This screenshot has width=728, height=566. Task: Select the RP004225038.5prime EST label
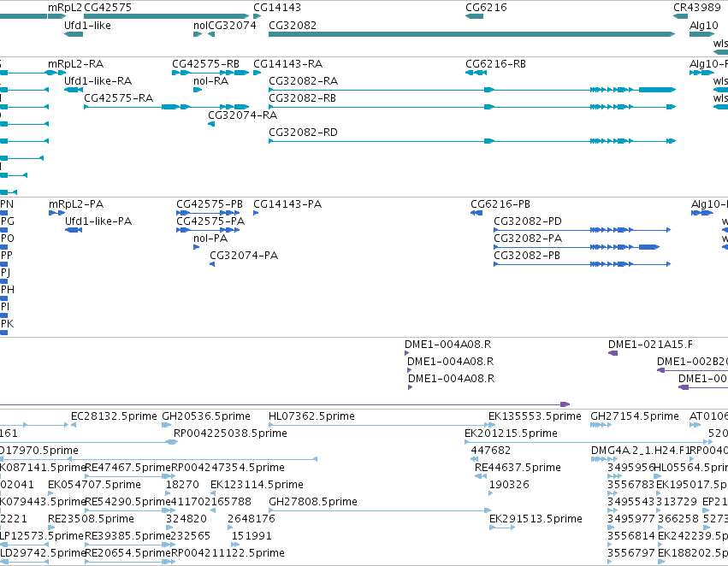pyautogui.click(x=230, y=433)
